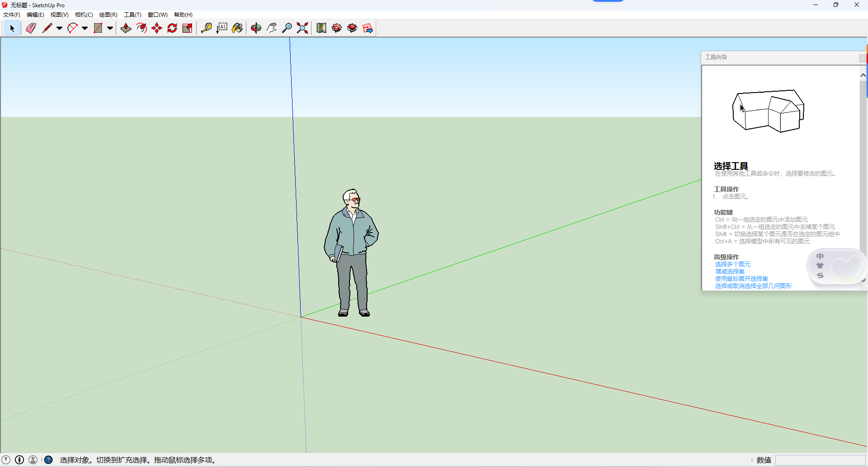This screenshot has width=868, height=467.
Task: Activate the Select arrow tool
Action: pyautogui.click(x=12, y=28)
